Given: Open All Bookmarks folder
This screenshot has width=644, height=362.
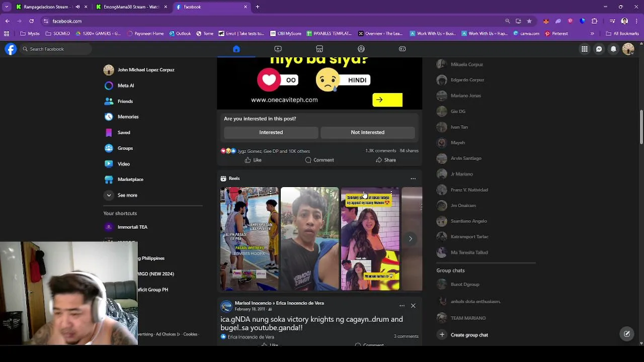Looking at the screenshot, I should pos(622,34).
